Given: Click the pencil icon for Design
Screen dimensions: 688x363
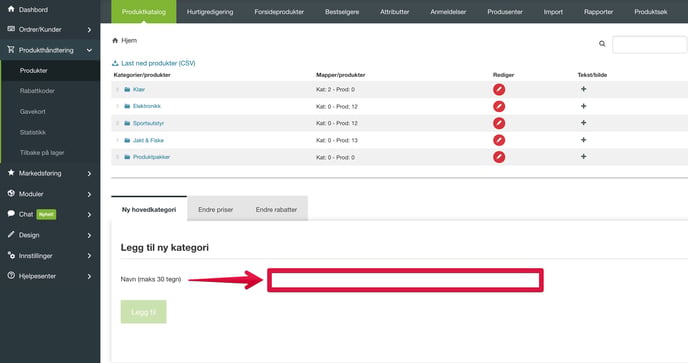Looking at the screenshot, I should point(11,234).
